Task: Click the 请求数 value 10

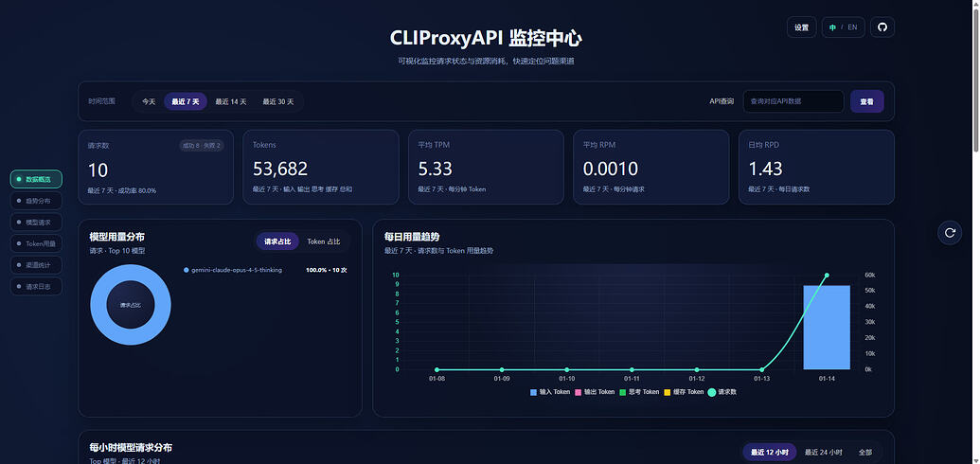Action: (98, 170)
